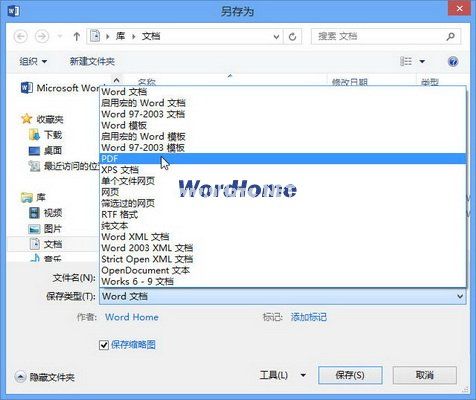Choose 纯文本 plain text format
This screenshot has height=400, width=476.
[x=283, y=226]
